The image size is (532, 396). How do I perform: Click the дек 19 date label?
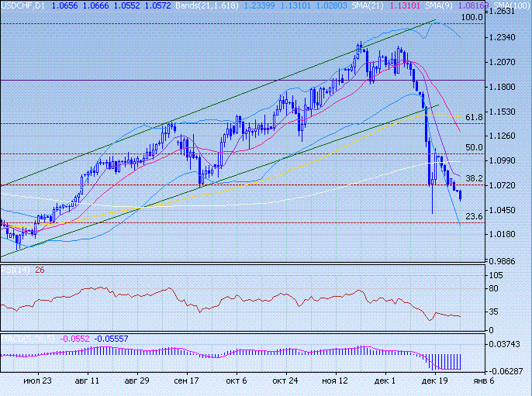tap(434, 381)
